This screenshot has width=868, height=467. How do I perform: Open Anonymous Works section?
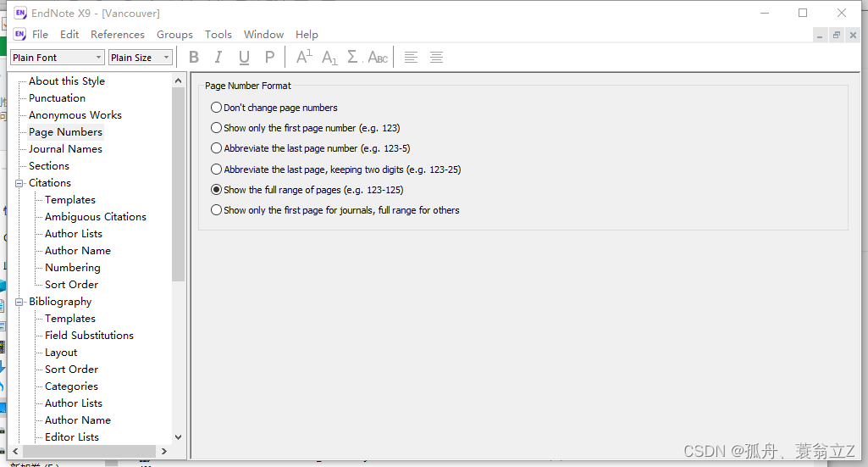click(75, 115)
